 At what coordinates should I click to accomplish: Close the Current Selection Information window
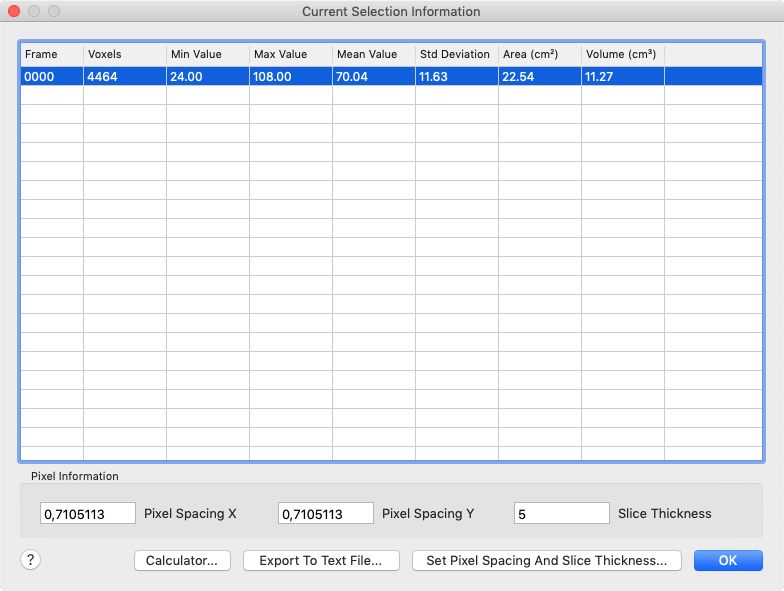14,12
